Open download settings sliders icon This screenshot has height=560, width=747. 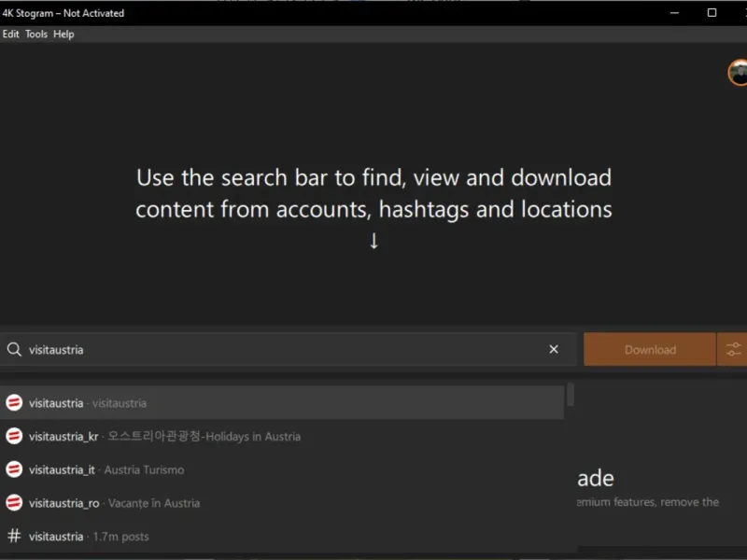(733, 349)
